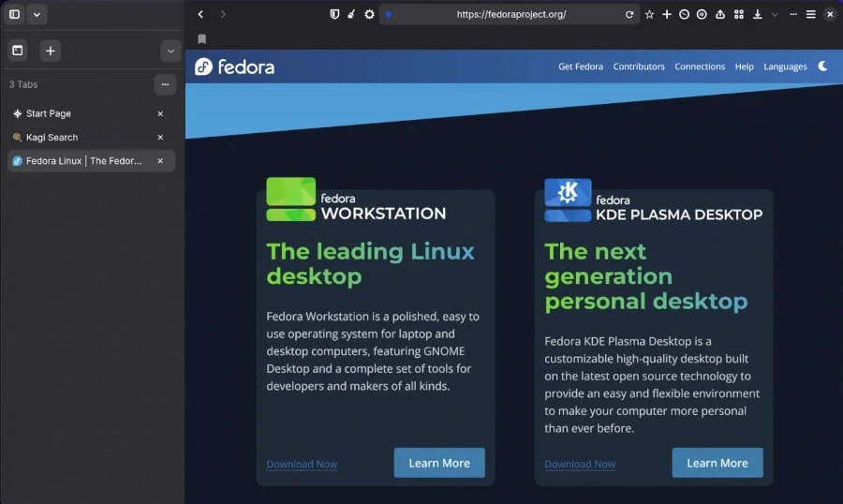The height and width of the screenshot is (504, 843).
Task: Click Download Now under Fedora Workstation
Action: pyautogui.click(x=302, y=464)
